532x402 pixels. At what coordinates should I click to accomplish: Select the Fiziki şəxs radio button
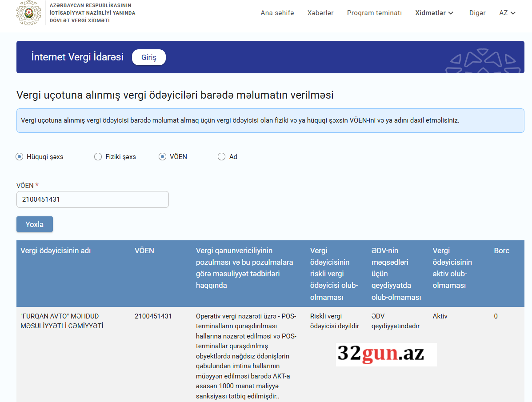click(98, 157)
